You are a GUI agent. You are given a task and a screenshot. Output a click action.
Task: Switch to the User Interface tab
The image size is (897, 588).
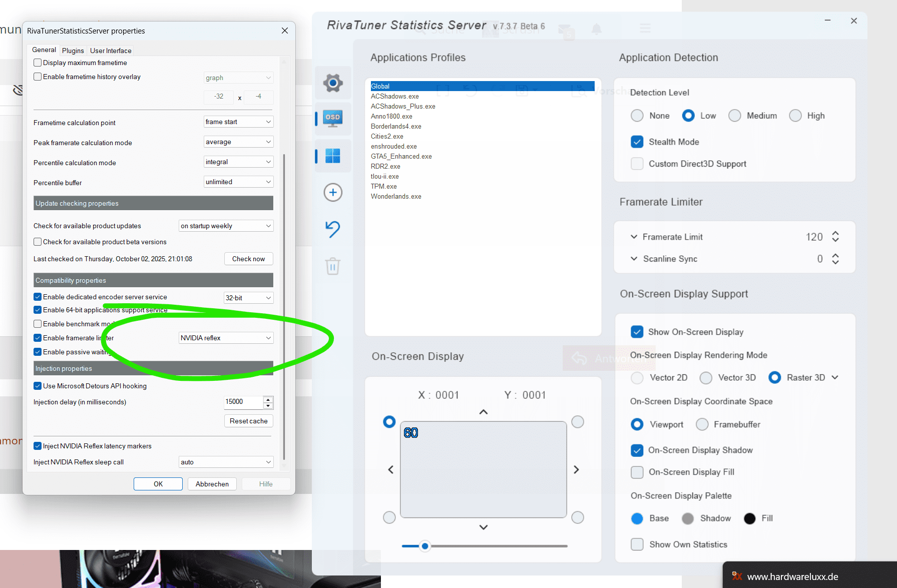pos(111,51)
